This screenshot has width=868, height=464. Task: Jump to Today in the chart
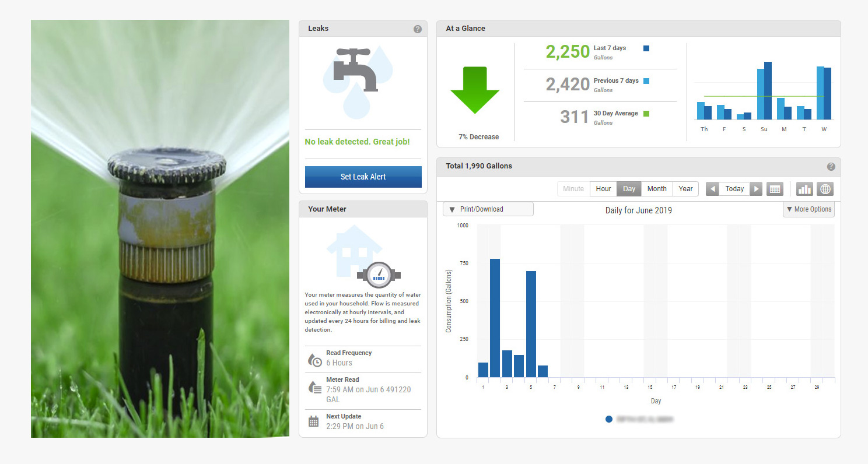[734, 189]
